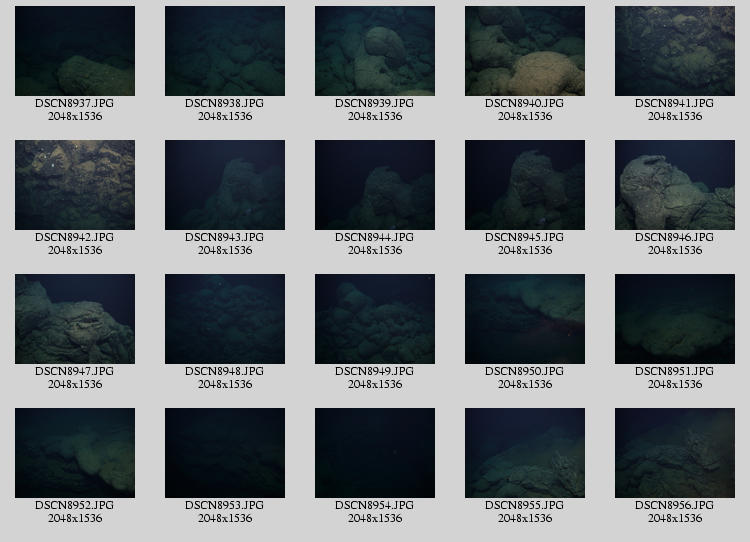Select thumbnail image DSCN8938.JPG

coord(225,51)
